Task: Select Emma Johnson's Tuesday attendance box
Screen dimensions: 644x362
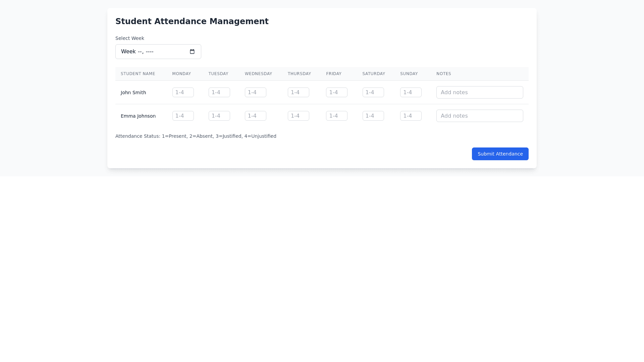Action: click(219, 116)
